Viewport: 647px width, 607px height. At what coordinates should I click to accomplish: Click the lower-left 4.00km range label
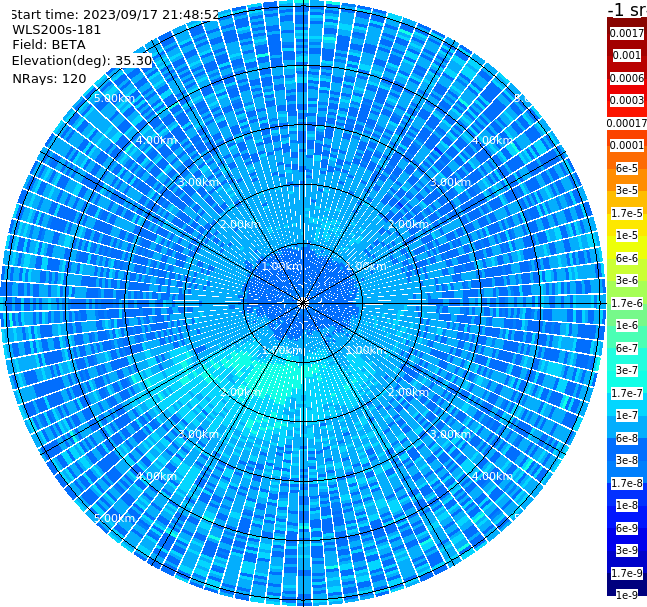click(x=156, y=476)
